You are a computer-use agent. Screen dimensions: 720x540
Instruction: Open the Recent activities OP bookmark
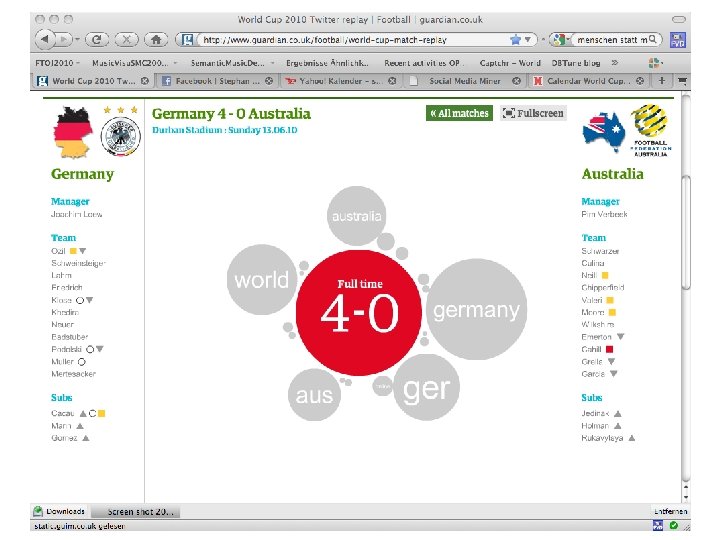click(422, 63)
